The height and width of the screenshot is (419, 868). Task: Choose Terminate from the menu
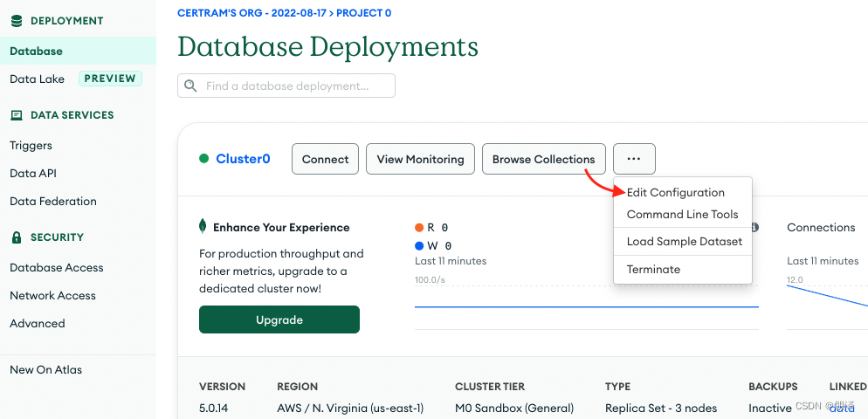653,270
